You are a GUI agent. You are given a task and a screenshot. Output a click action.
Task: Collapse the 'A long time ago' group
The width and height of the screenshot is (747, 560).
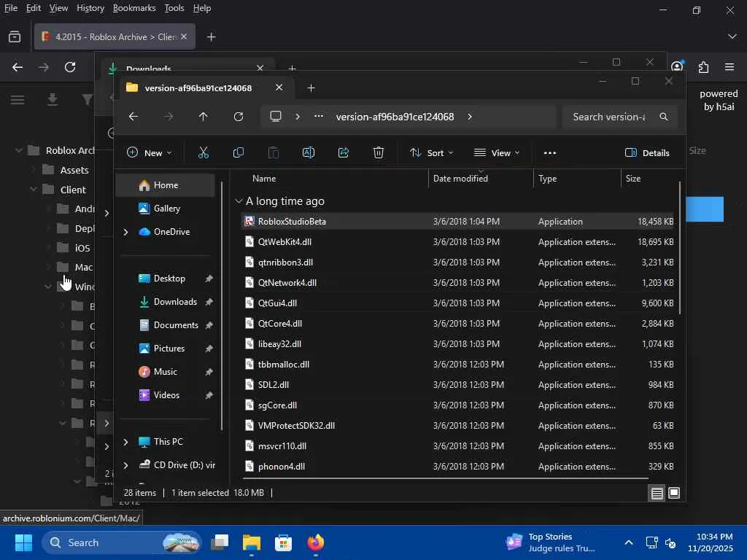coord(239,201)
